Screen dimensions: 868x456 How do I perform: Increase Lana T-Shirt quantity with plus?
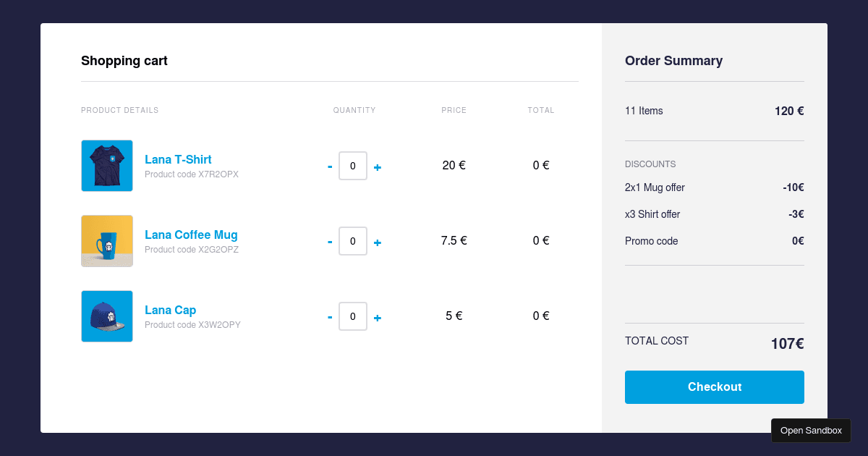click(x=378, y=167)
